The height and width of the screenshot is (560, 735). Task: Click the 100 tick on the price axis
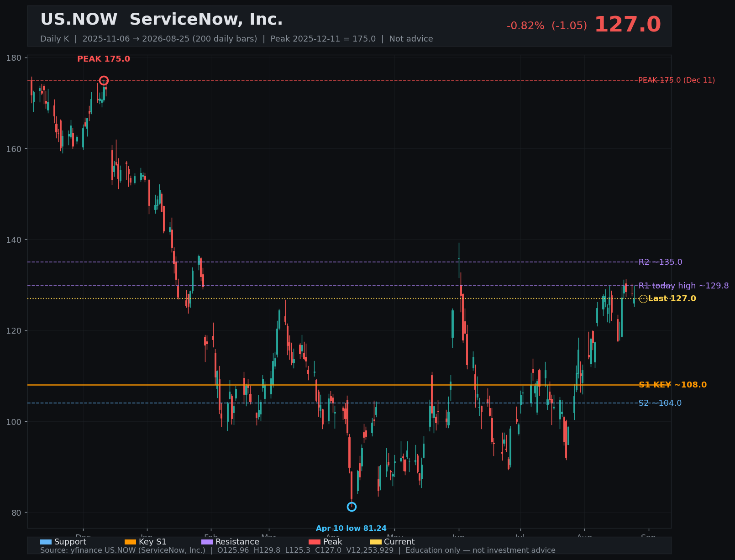[14, 422]
